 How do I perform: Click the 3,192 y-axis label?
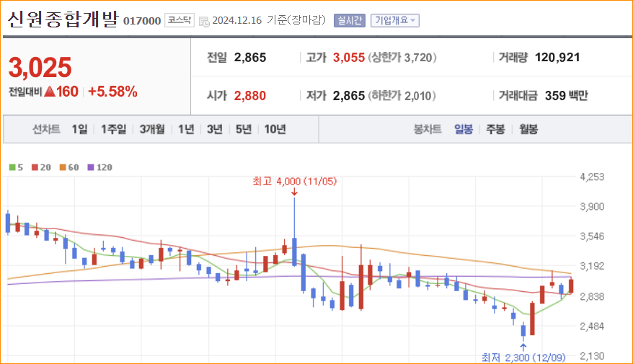592,267
